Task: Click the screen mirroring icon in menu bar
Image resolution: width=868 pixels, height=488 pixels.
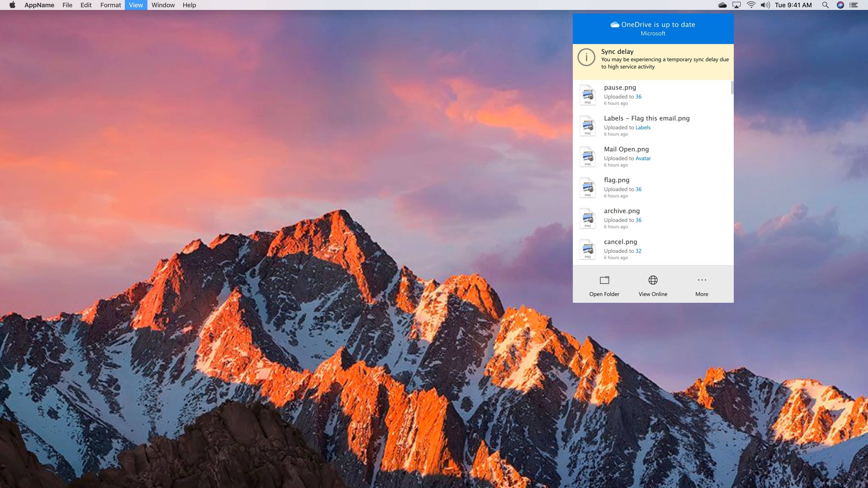Action: pos(736,5)
